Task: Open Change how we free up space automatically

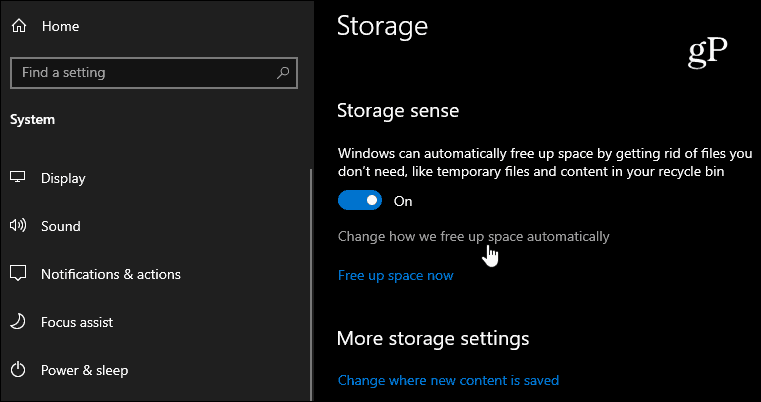Action: [473, 236]
